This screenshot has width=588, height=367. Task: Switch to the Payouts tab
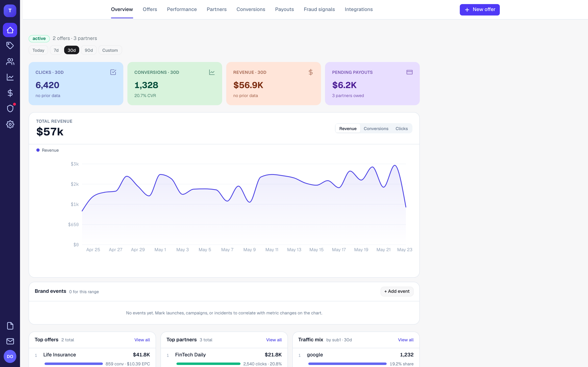coord(285,9)
